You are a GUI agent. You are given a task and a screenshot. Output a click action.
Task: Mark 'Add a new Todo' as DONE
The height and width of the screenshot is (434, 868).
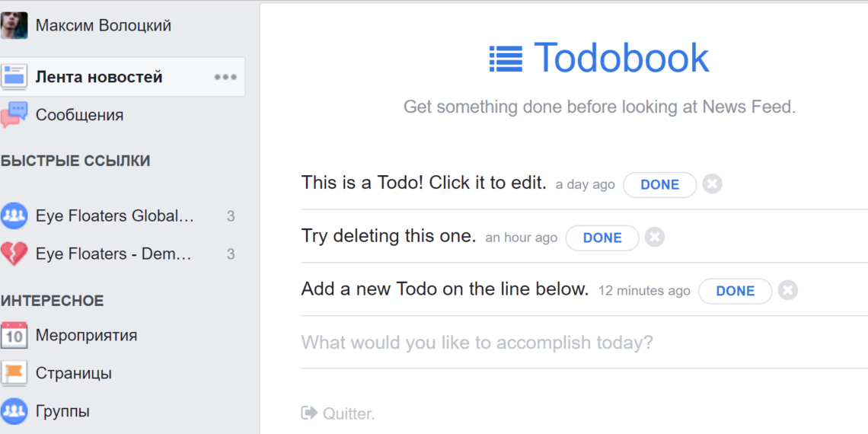pos(735,291)
